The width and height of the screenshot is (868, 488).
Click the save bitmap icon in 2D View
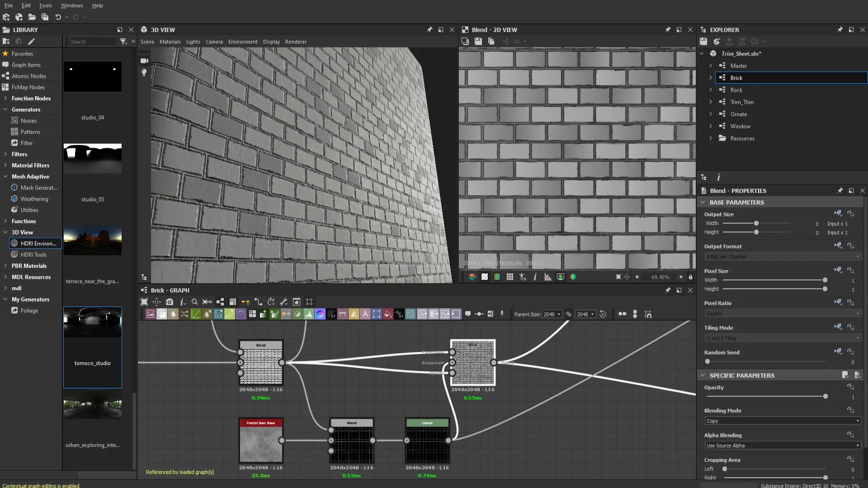pyautogui.click(x=478, y=42)
